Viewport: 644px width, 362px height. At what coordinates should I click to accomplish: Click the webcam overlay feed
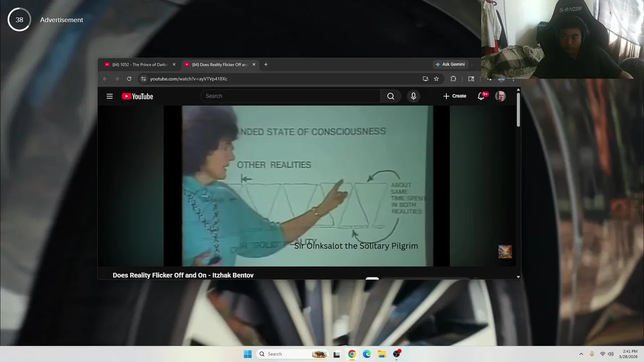[x=562, y=39]
